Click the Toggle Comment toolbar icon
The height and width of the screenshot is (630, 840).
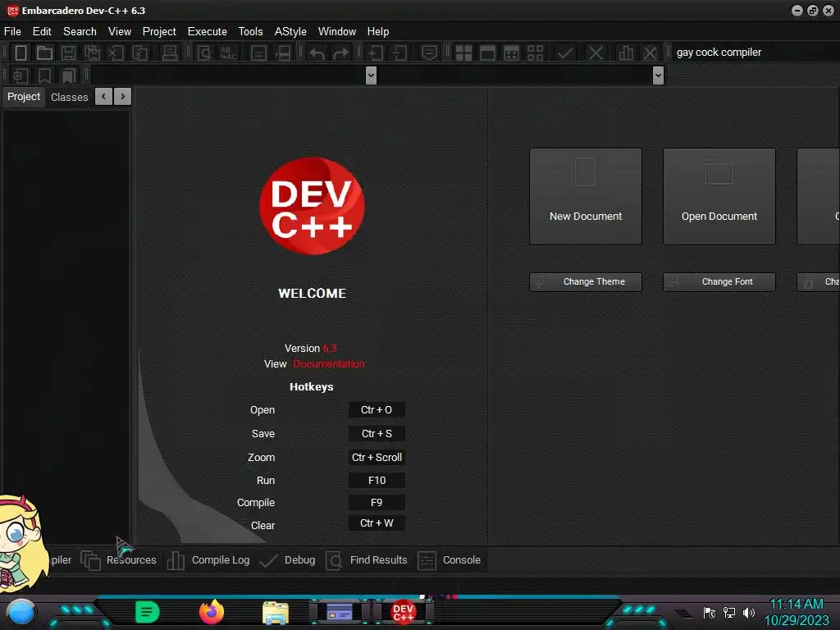[x=429, y=52]
